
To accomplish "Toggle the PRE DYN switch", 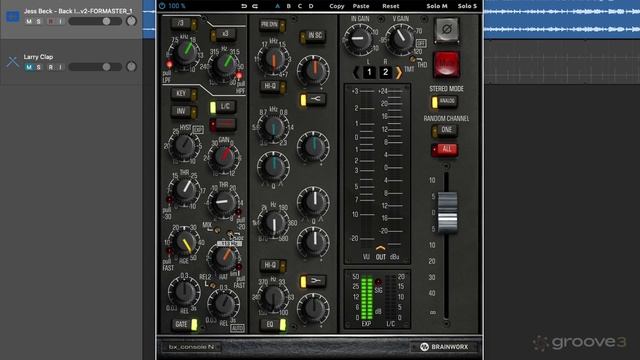I will [273, 25].
